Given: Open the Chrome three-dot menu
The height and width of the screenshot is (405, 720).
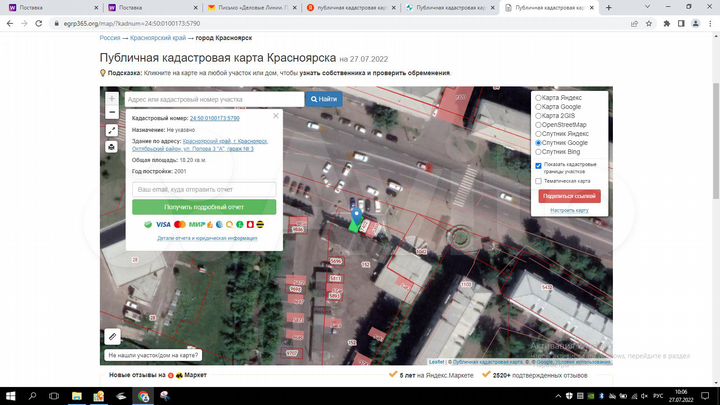Looking at the screenshot, I should 710,23.
